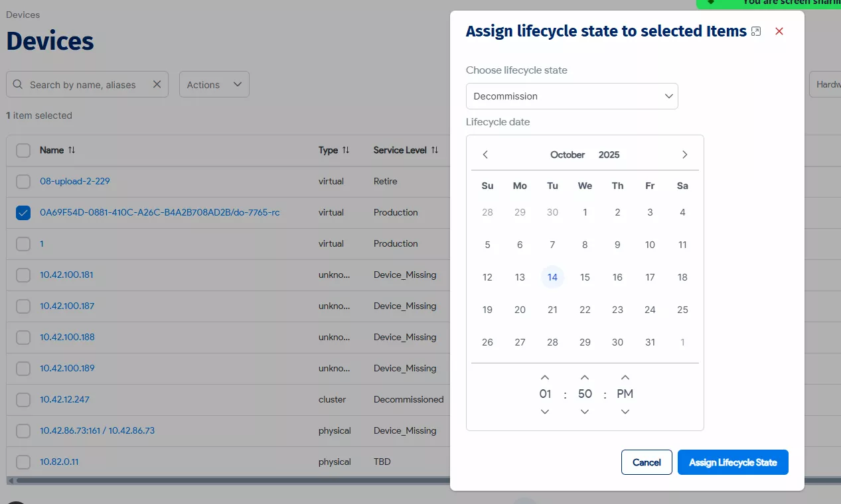
Task: Increase the hour with the up arrow
Action: tap(545, 377)
